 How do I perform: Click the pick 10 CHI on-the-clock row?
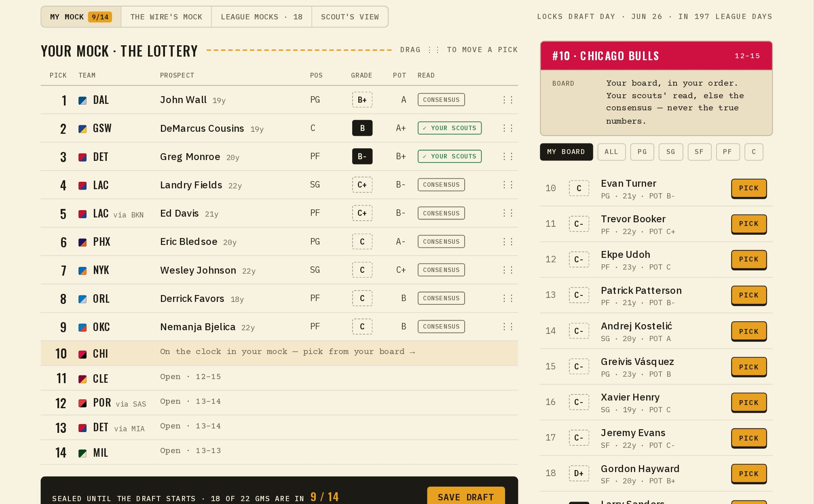[x=279, y=353]
